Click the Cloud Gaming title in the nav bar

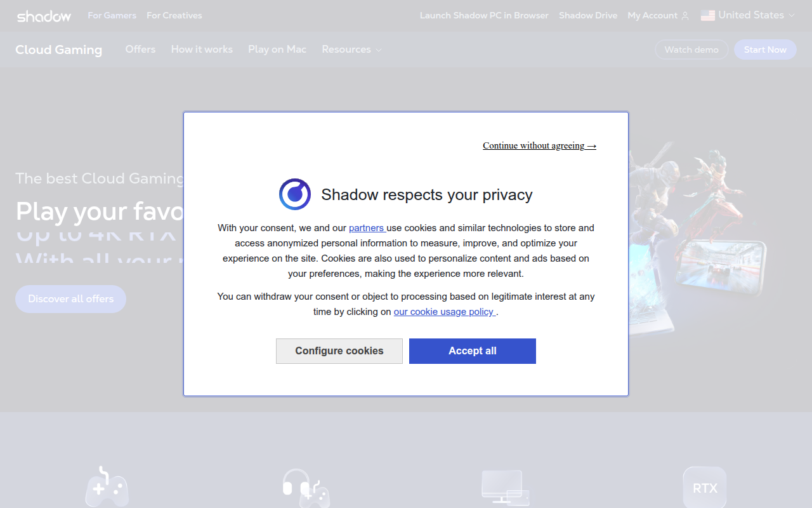(58, 50)
